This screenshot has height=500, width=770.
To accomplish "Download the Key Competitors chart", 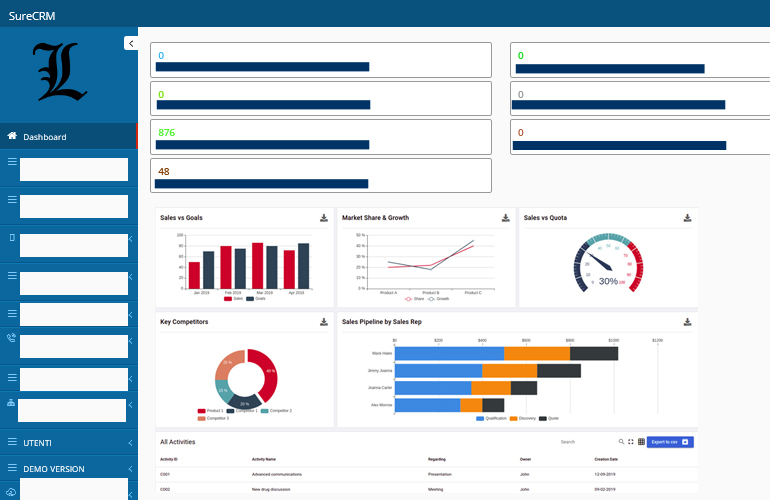I will [x=324, y=322].
